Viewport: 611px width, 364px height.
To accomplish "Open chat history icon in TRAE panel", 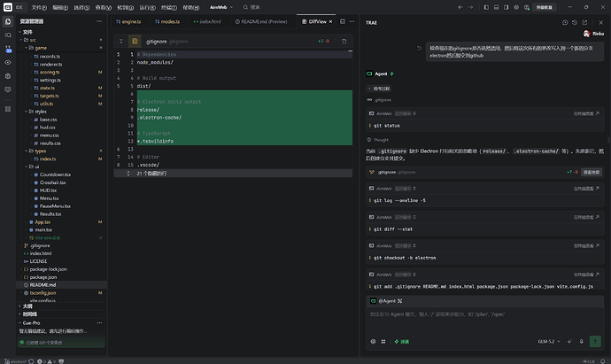I will (x=575, y=23).
